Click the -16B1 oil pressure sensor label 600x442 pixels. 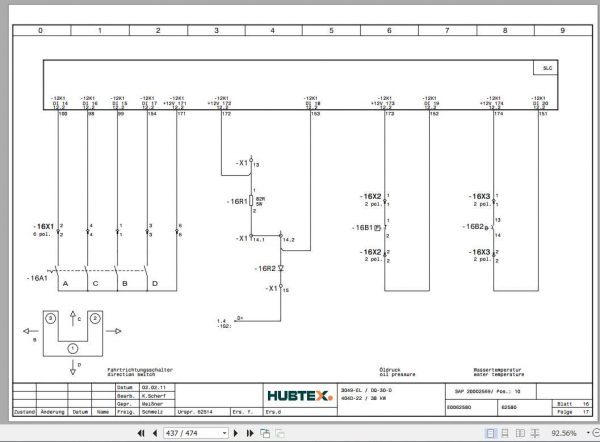pos(362,228)
